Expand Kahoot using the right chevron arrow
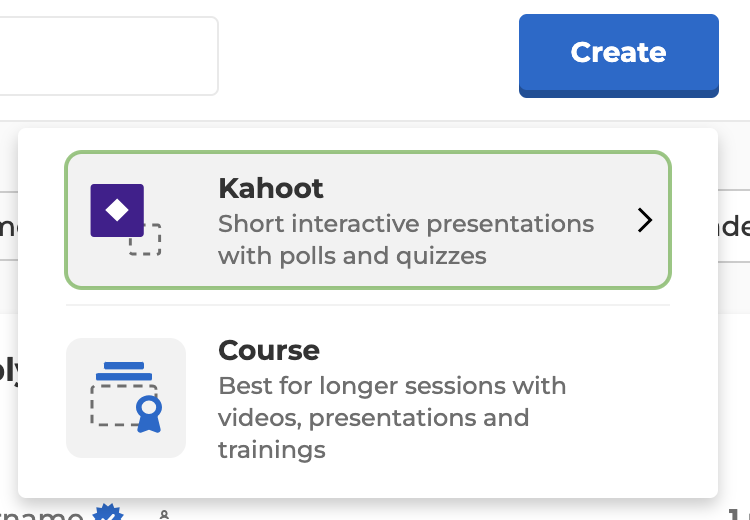750x520 pixels. [x=645, y=221]
